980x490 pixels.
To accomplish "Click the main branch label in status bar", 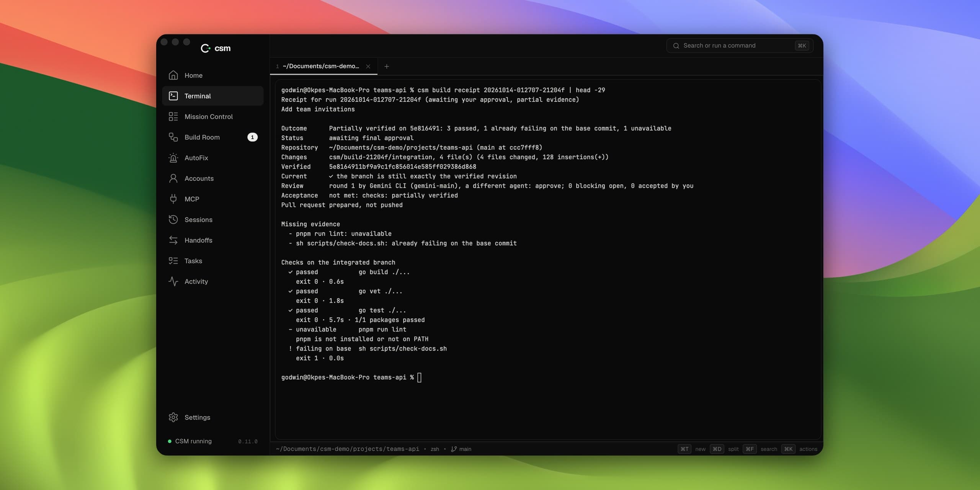I will (x=465, y=449).
